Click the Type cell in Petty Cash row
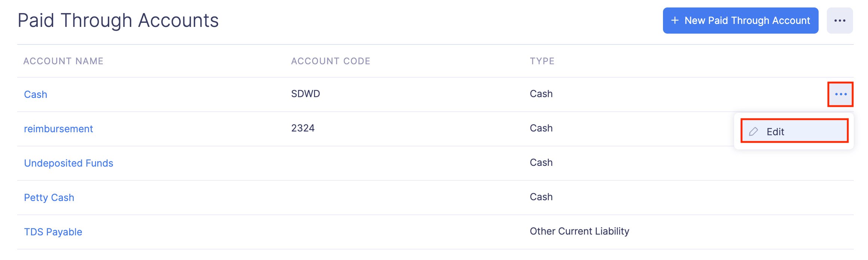The height and width of the screenshot is (260, 868). point(541,197)
